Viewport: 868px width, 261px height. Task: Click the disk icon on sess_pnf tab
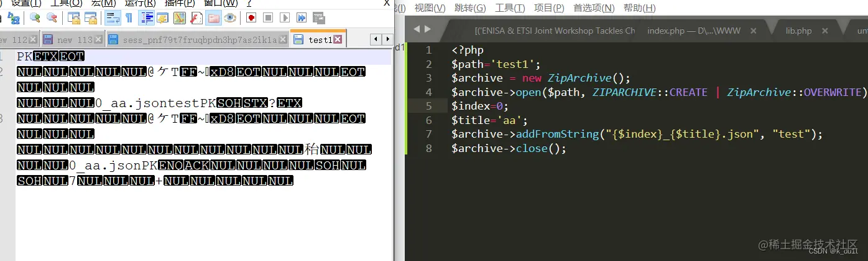point(113,39)
